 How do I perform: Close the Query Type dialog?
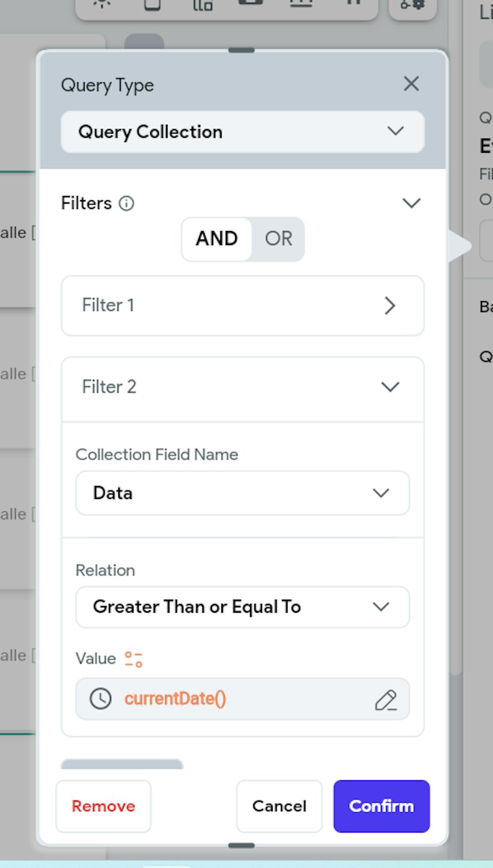click(x=411, y=84)
